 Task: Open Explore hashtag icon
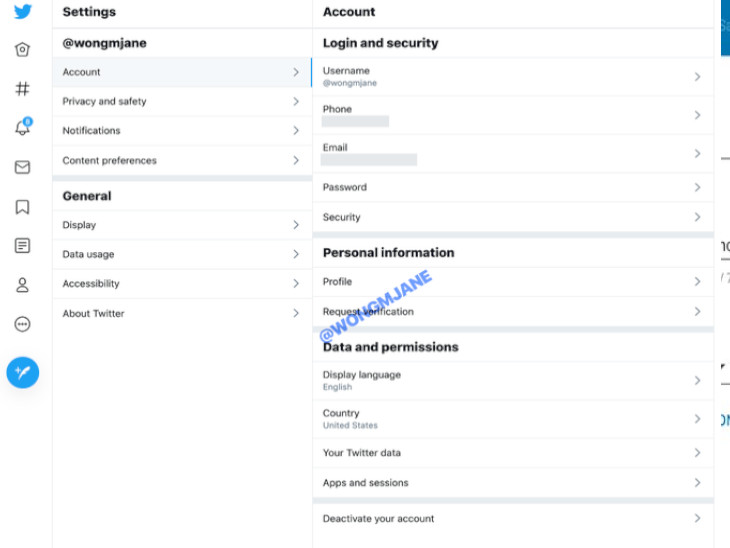click(23, 89)
